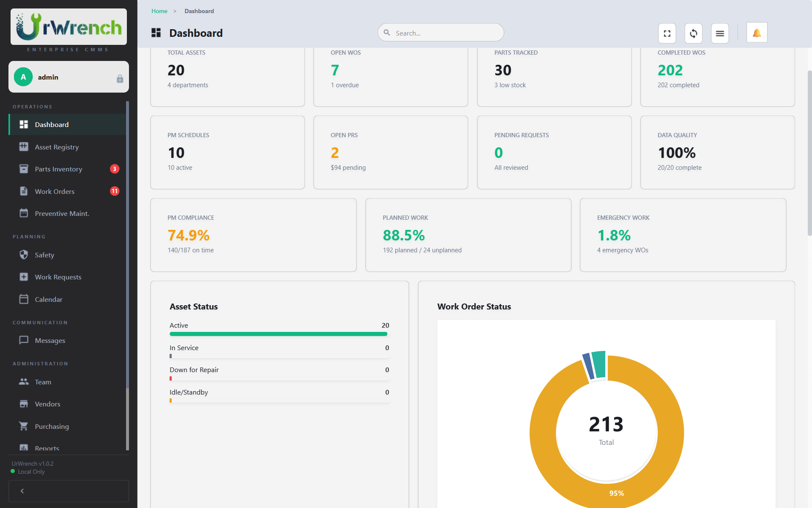This screenshot has height=508, width=812.
Task: Click inside the Search field
Action: click(x=440, y=33)
